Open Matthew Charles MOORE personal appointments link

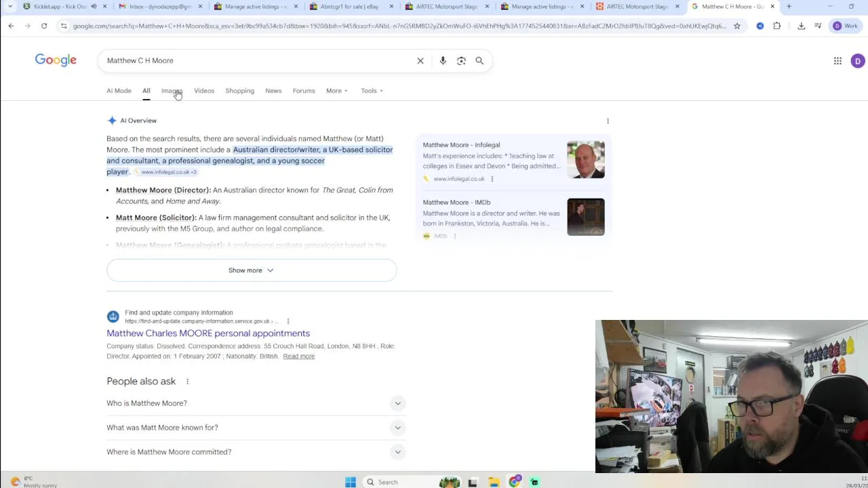(x=208, y=333)
